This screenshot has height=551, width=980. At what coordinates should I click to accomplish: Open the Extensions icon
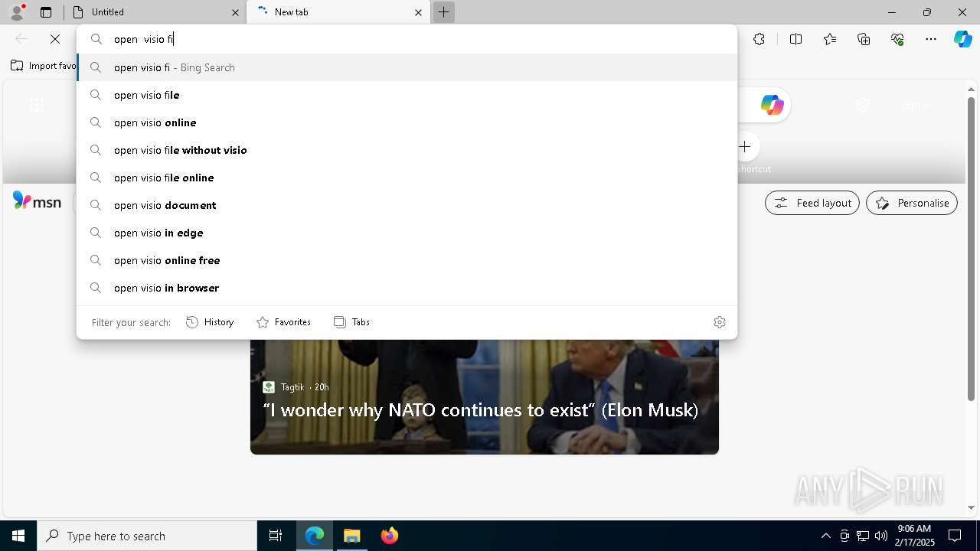(x=759, y=39)
